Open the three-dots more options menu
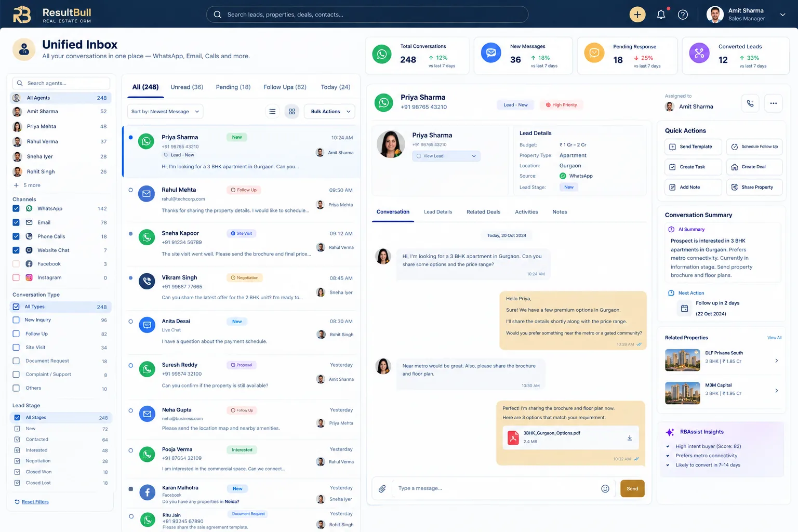 [774, 103]
